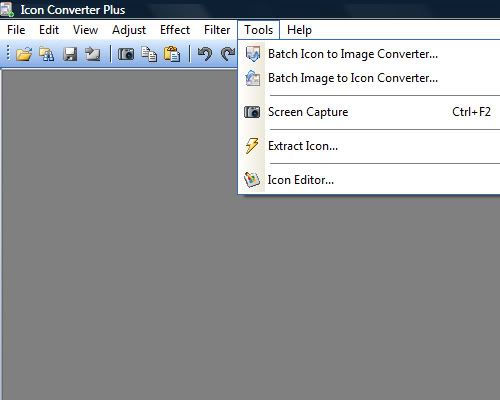Click the Open folder toolbar icon
This screenshot has height=400, width=500.
pos(24,54)
